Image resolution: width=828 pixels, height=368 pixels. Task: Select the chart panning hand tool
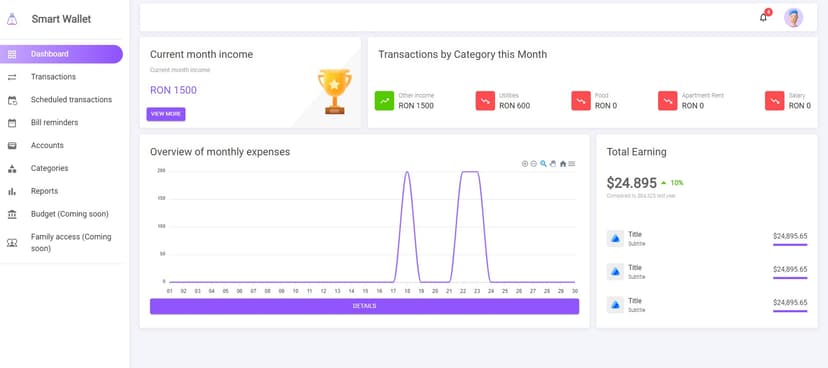(553, 164)
